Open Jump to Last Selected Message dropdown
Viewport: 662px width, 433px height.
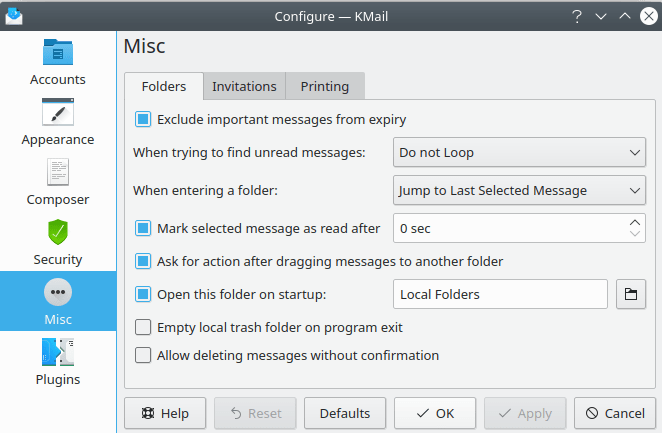[519, 190]
